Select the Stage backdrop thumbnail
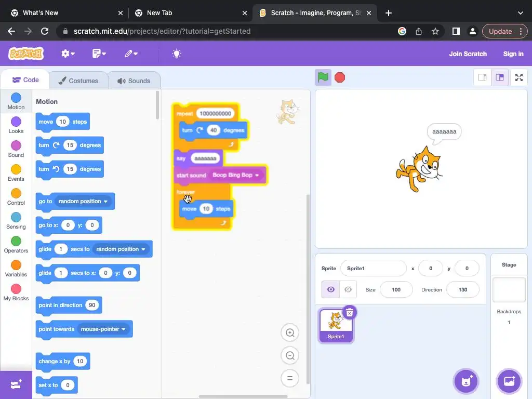Image resolution: width=532 pixels, height=399 pixels. (x=509, y=290)
